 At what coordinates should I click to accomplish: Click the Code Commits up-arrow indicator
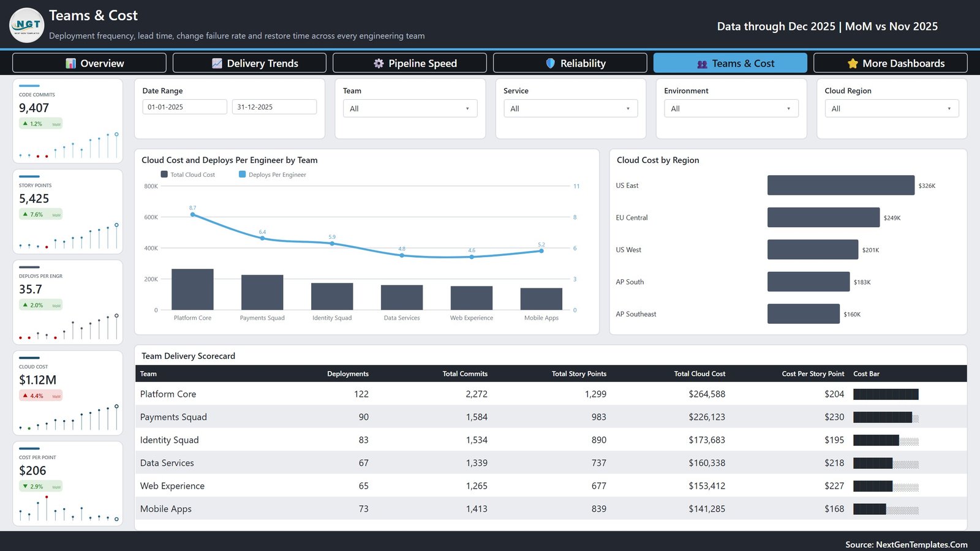click(x=25, y=124)
